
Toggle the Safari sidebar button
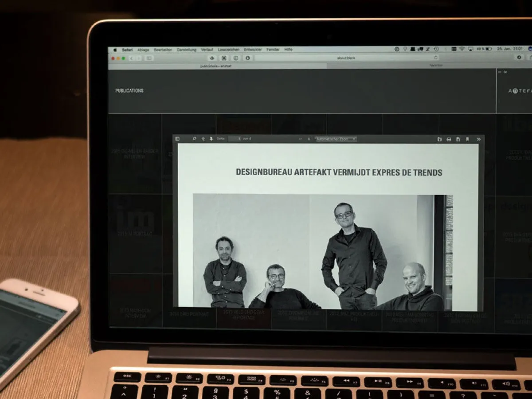(149, 58)
